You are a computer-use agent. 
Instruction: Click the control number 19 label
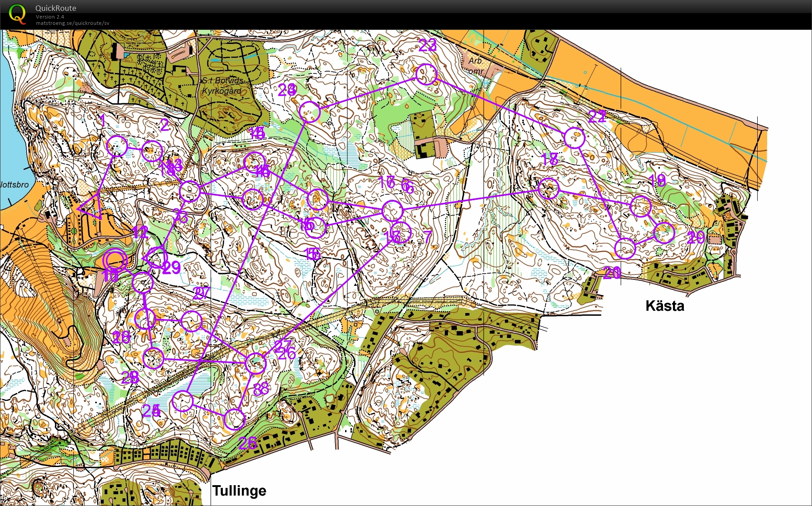(x=657, y=181)
